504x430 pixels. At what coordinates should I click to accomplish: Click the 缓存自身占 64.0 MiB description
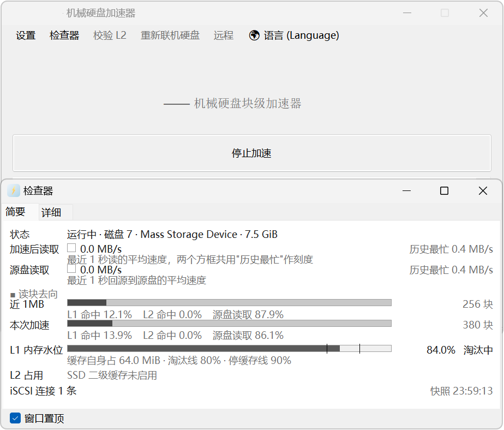click(114, 360)
